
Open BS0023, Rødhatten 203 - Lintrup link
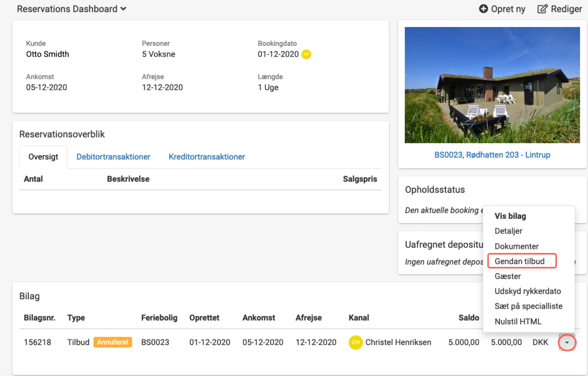492,155
